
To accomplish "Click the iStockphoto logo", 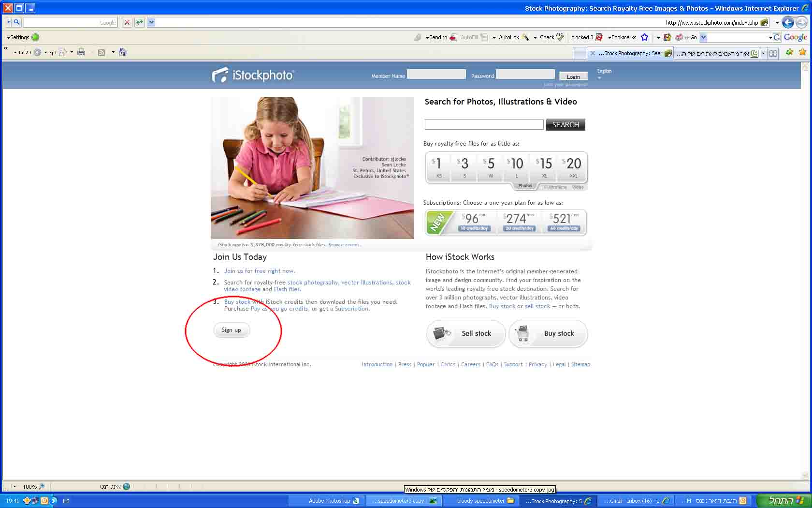I will click(x=253, y=75).
